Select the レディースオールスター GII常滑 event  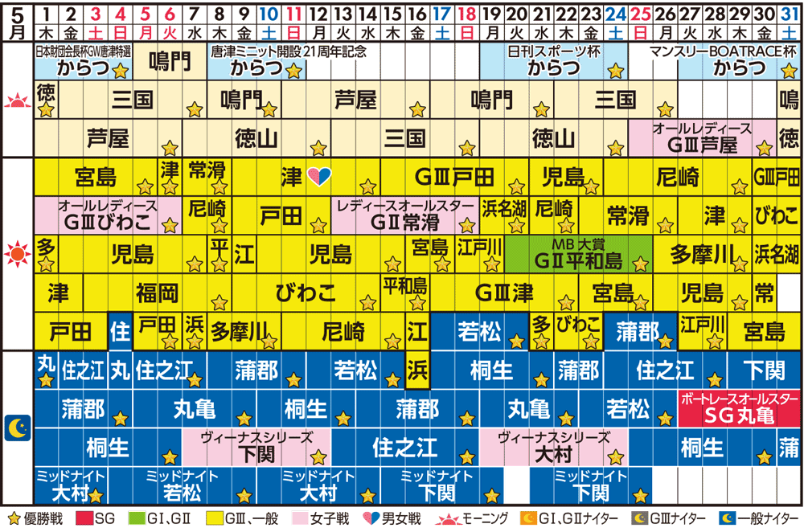[x=404, y=215]
